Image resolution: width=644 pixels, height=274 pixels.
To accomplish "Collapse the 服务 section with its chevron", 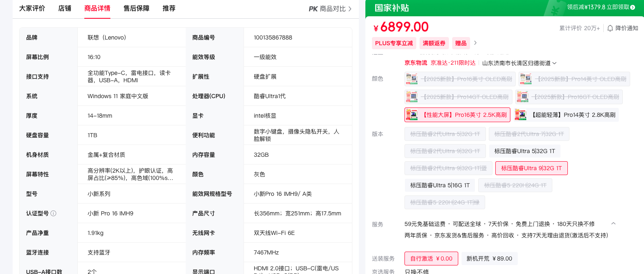I will 613,224.
